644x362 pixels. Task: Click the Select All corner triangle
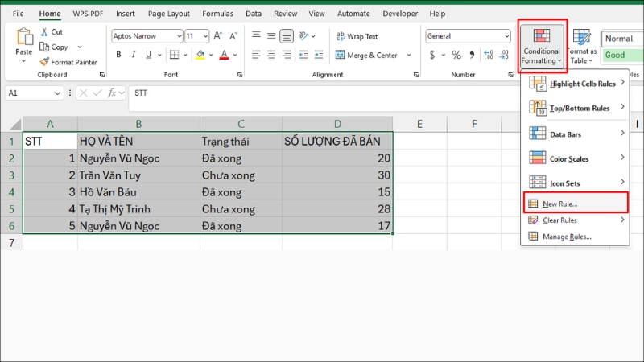(x=15, y=125)
